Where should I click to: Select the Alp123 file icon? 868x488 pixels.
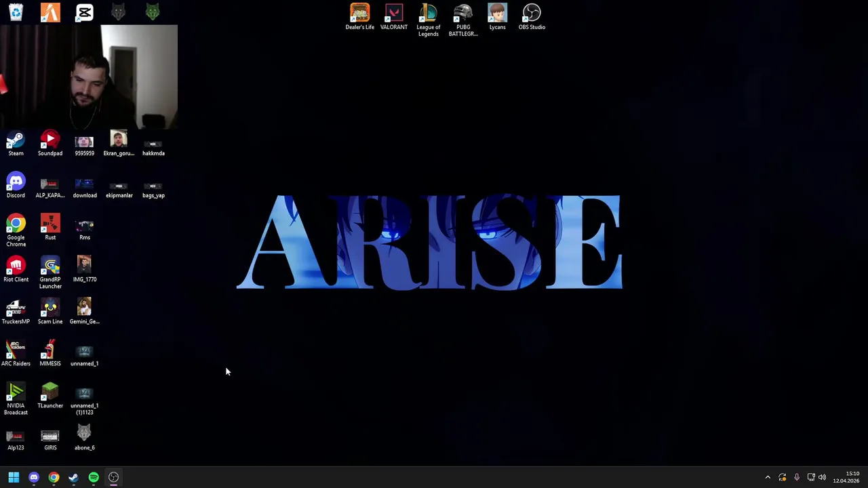pyautogui.click(x=16, y=441)
